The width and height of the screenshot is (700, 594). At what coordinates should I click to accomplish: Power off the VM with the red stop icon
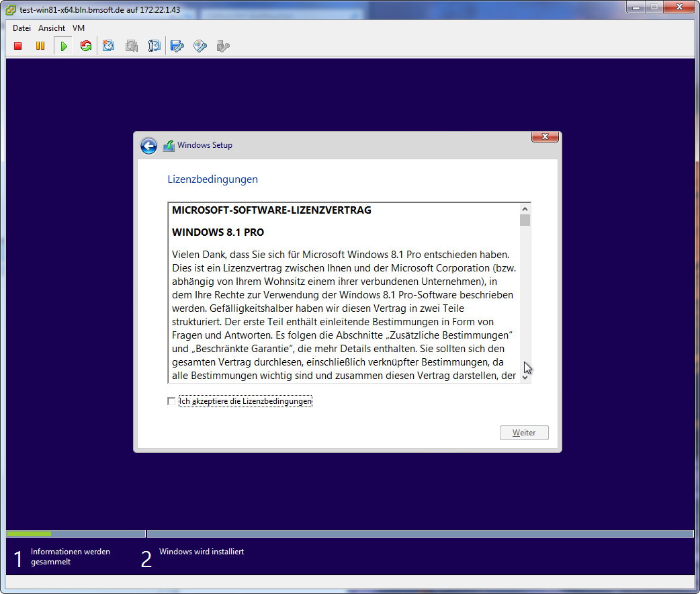click(x=18, y=46)
